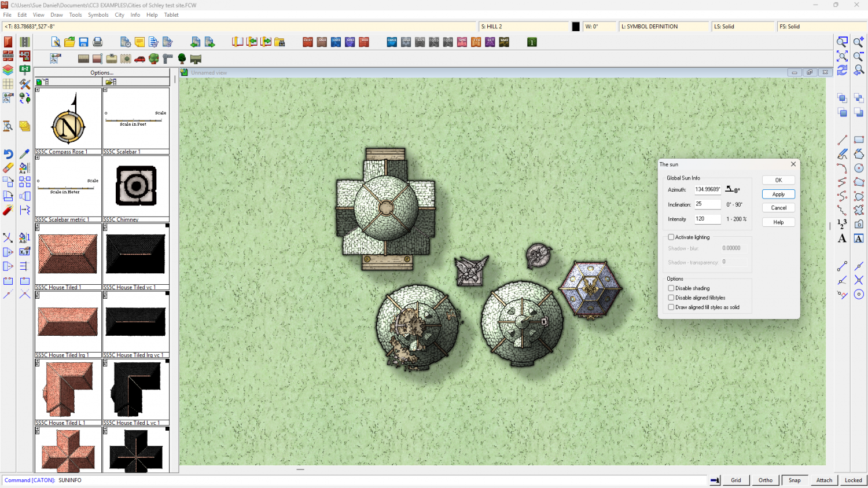Screen dimensions: 868x488
Task: Choose the Text tool letter A icon
Action: pyautogui.click(x=842, y=239)
